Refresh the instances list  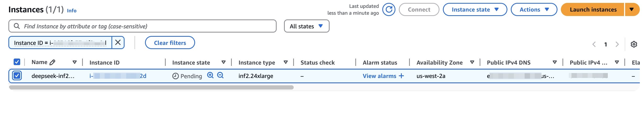[389, 9]
